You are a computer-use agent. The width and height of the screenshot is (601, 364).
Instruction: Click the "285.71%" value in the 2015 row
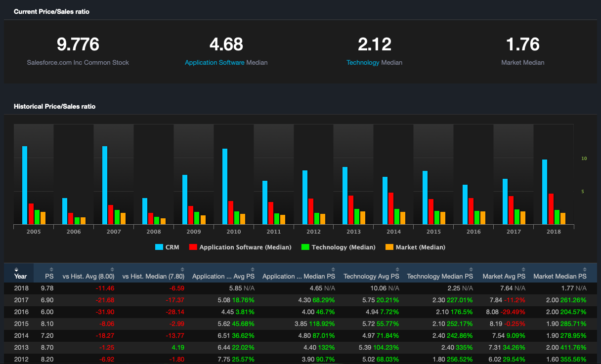(x=574, y=324)
